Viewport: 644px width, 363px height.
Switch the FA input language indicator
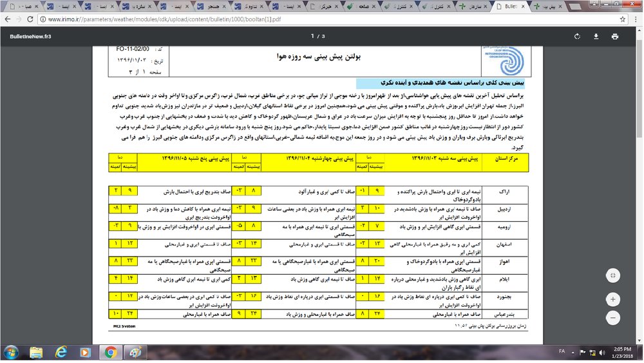click(x=562, y=351)
